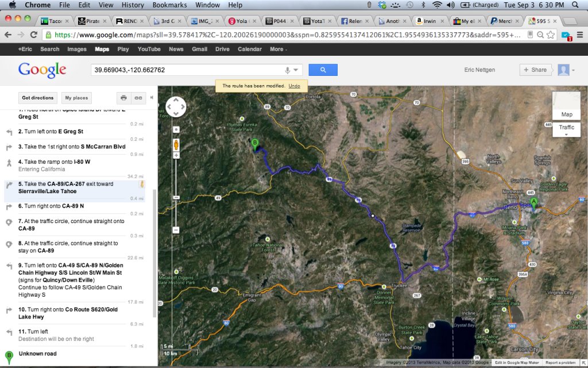Open YouTube in the Google bar
Screen dimensions: 588x368
tap(149, 49)
